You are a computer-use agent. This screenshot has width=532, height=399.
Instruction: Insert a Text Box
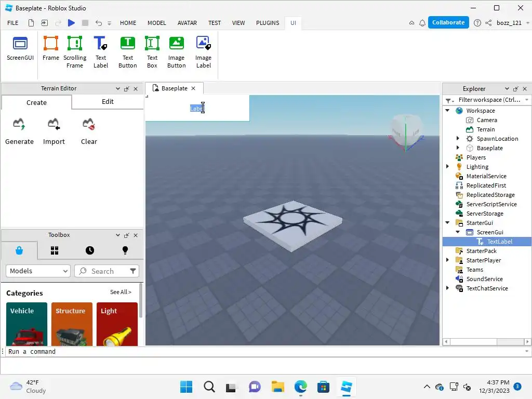click(x=152, y=52)
